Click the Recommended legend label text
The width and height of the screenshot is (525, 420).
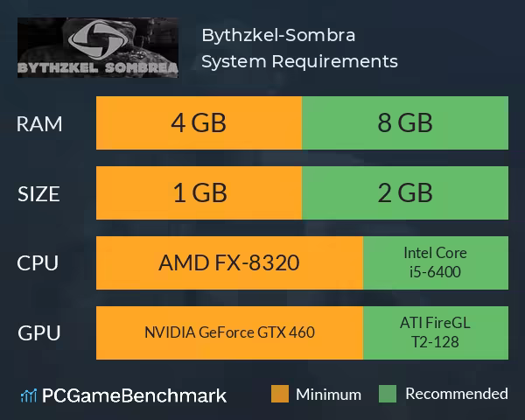(456, 394)
